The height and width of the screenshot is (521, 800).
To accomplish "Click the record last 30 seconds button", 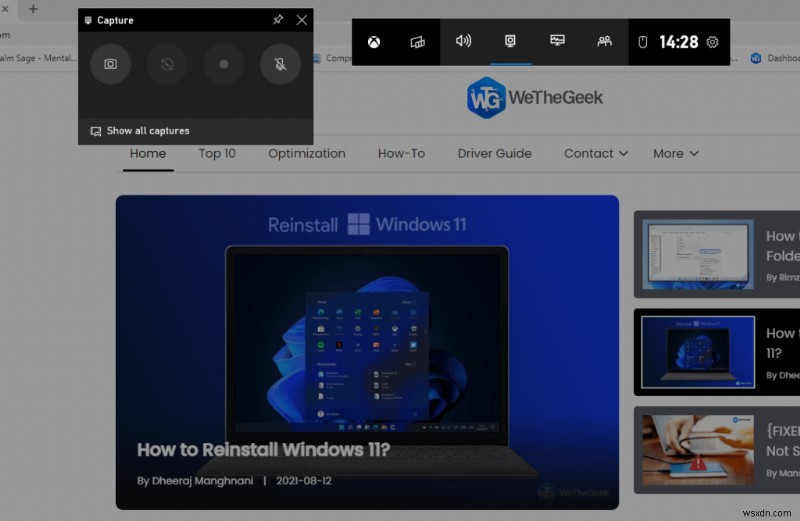I will (x=167, y=64).
